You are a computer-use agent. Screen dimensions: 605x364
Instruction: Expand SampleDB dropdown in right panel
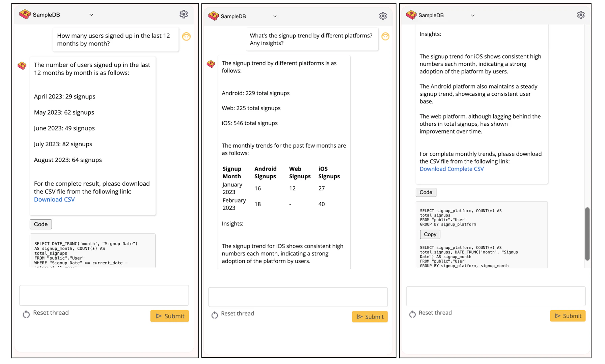[472, 16]
